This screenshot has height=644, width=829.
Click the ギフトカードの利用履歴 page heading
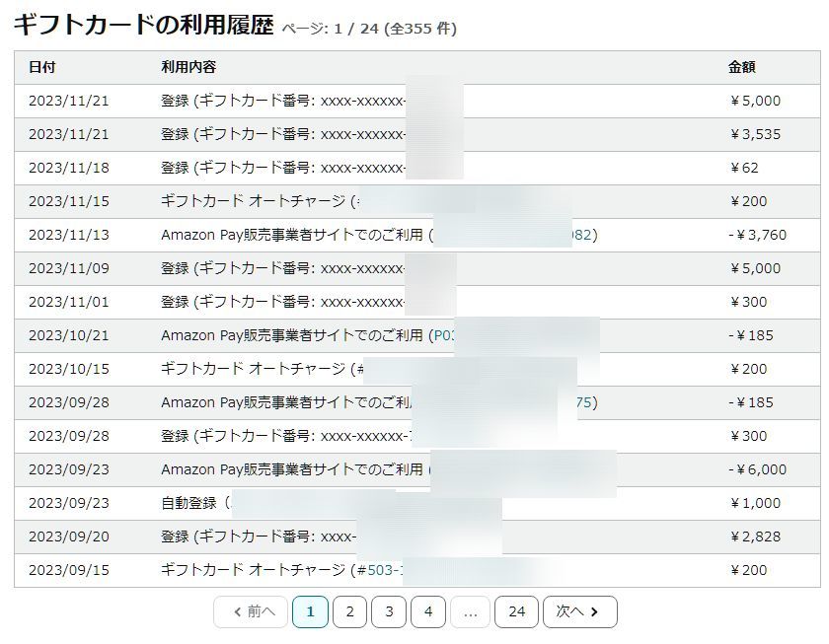[143, 26]
